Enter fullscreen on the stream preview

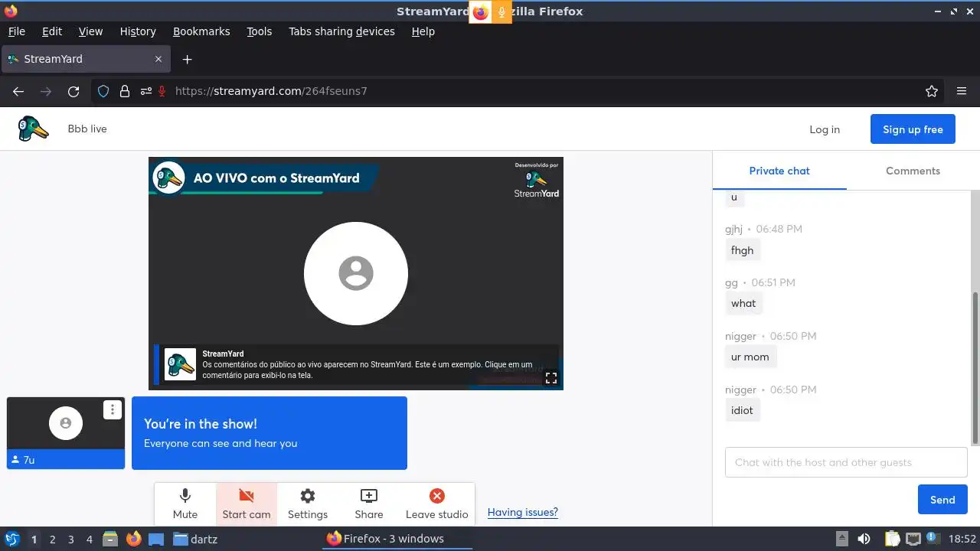click(550, 378)
